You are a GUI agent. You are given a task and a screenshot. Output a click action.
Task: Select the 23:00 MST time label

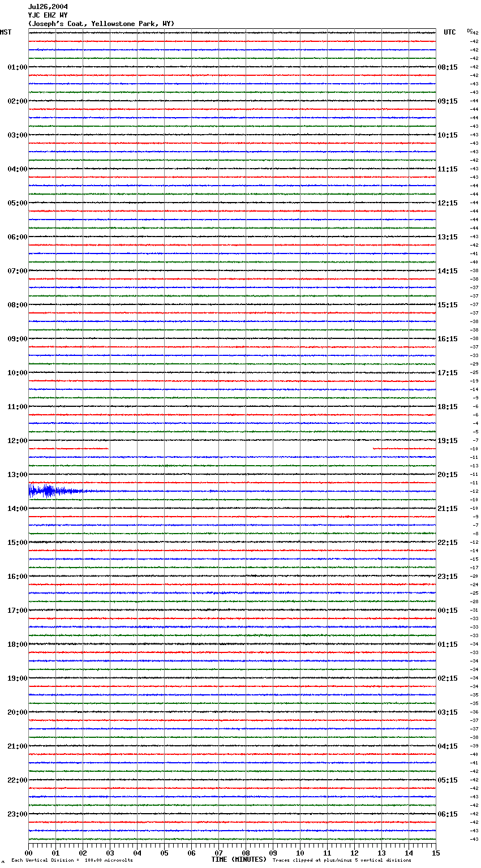click(18, 814)
